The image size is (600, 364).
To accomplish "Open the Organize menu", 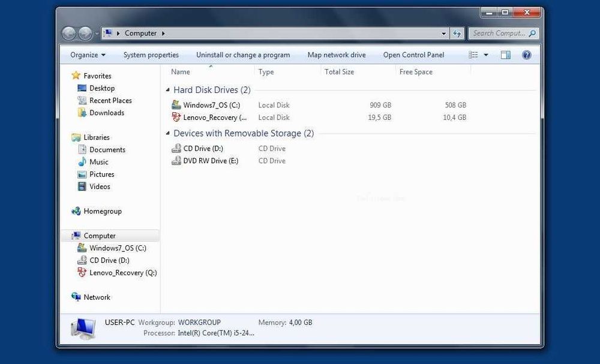I will point(88,55).
